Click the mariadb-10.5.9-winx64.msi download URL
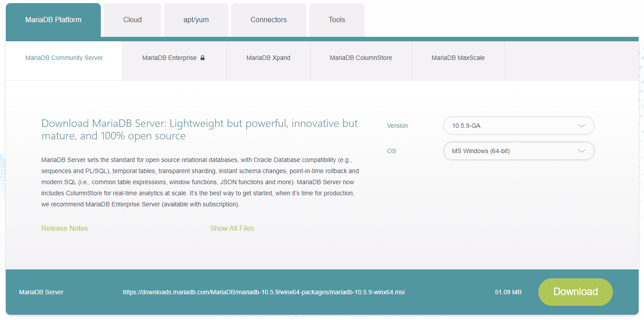Viewport: 644px width, 320px height. pos(264,292)
